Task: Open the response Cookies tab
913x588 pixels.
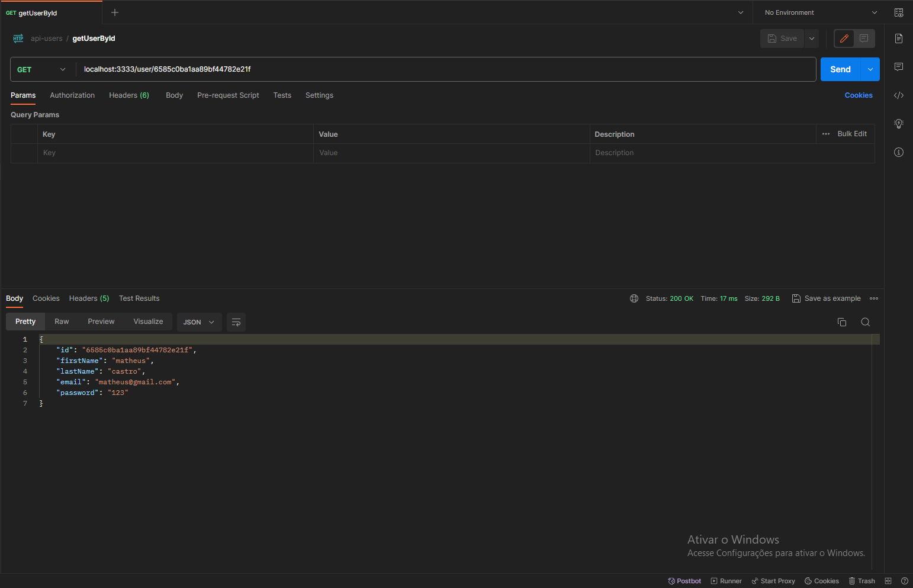Action: click(x=46, y=298)
